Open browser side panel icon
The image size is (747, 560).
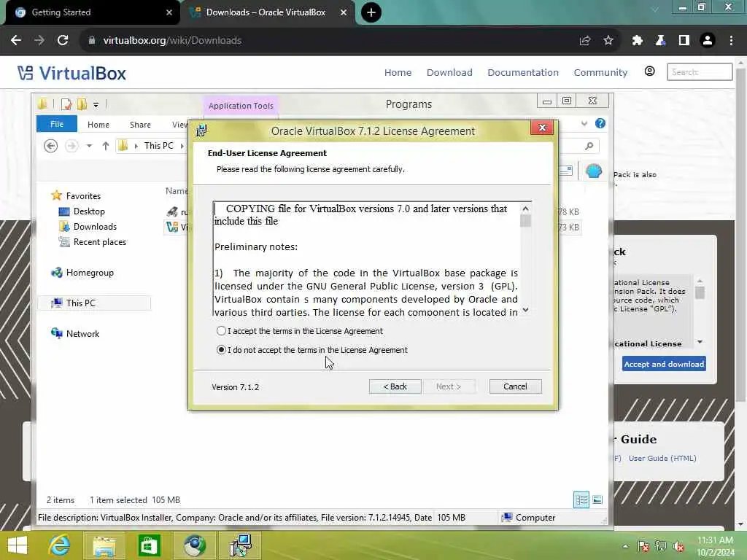684,41
